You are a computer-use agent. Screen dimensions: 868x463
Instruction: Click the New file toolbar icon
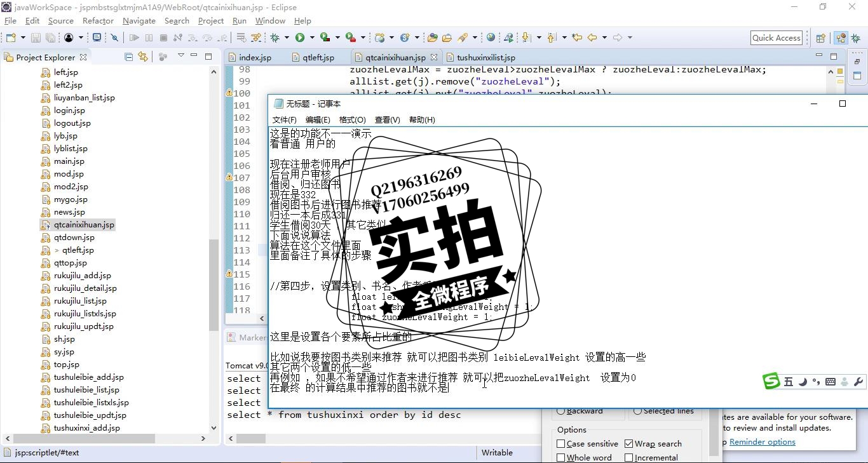11,37
